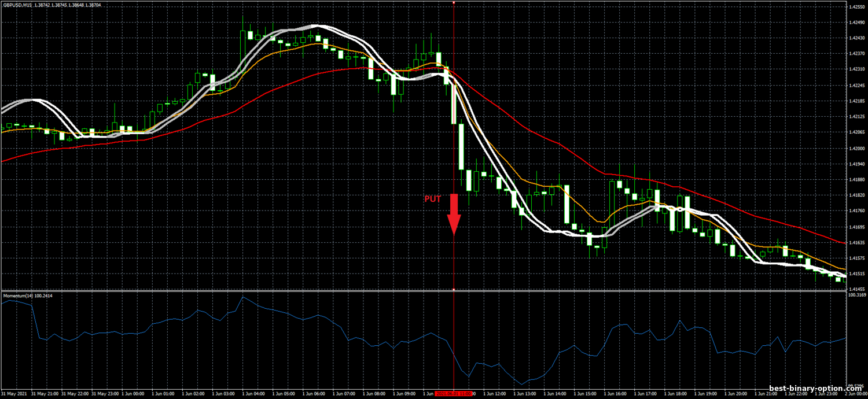The image size is (868, 399).
Task: Click the 100.3169 momentum scale value
Action: coord(857,295)
